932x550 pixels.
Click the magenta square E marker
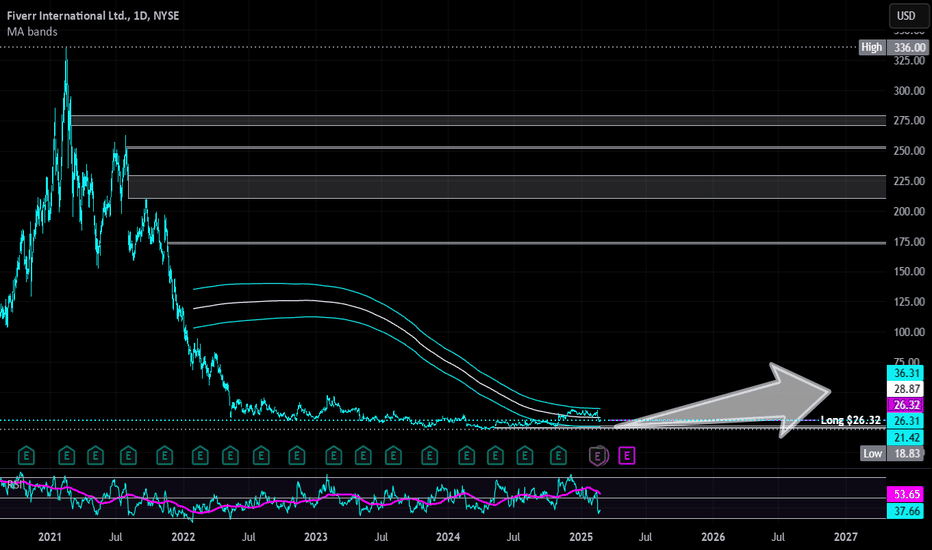point(627,456)
